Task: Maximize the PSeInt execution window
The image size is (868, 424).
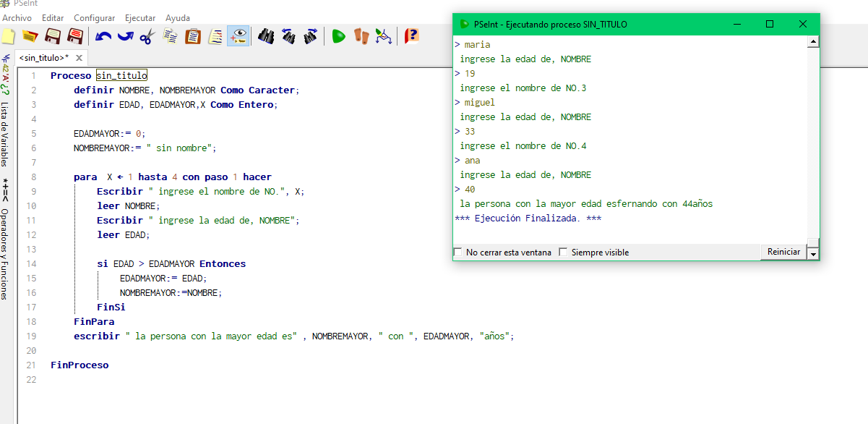Action: coord(770,24)
